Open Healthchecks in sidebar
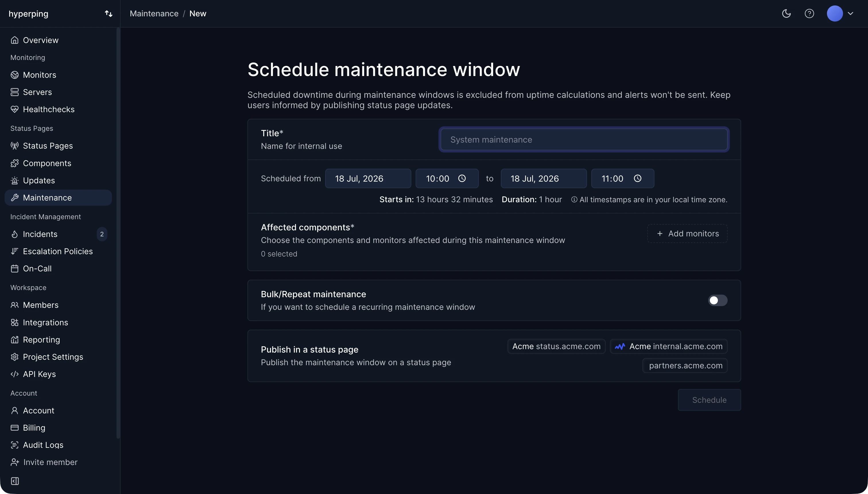 point(58,109)
